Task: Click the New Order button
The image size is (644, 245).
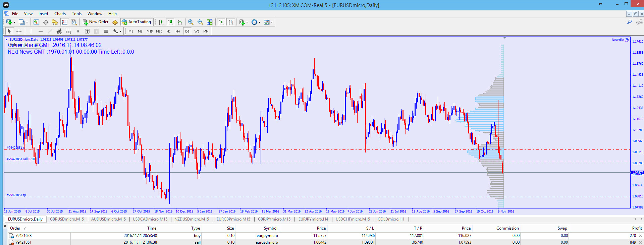Action: pos(96,22)
